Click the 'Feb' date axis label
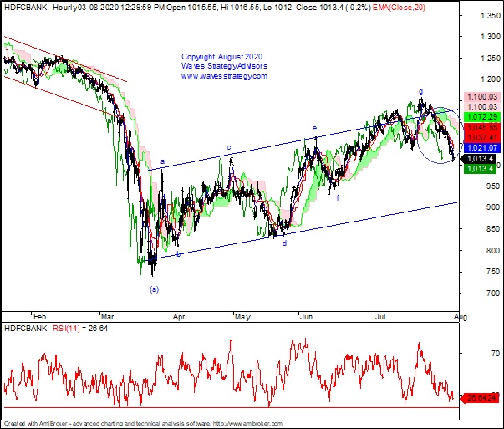 (x=40, y=317)
